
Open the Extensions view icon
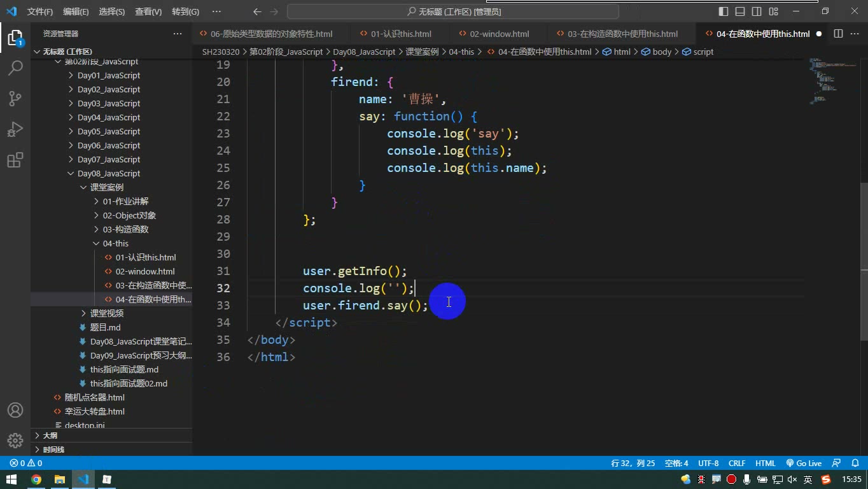pyautogui.click(x=15, y=160)
